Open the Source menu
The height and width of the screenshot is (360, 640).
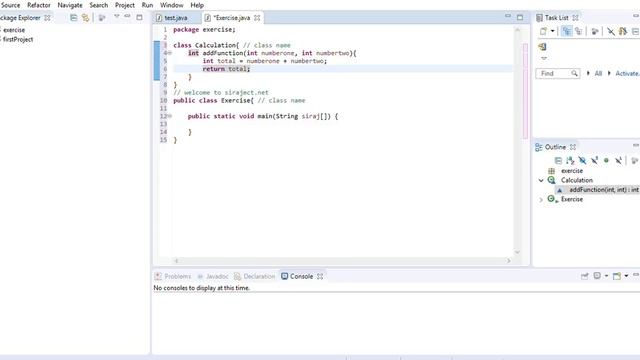point(11,5)
